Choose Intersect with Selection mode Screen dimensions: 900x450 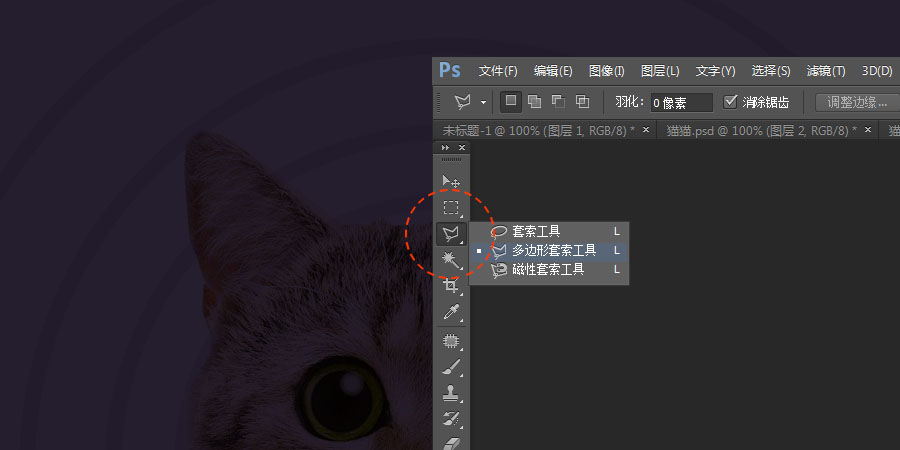[582, 102]
